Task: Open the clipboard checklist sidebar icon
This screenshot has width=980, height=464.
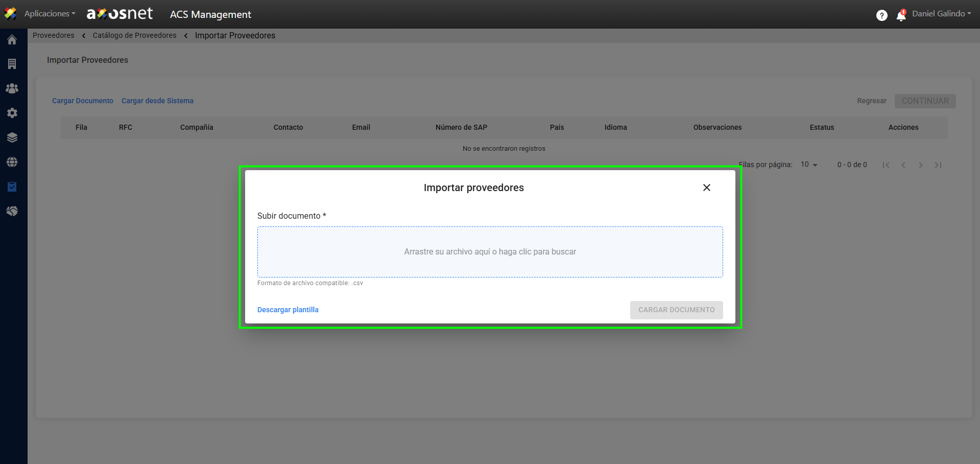Action: [12, 187]
